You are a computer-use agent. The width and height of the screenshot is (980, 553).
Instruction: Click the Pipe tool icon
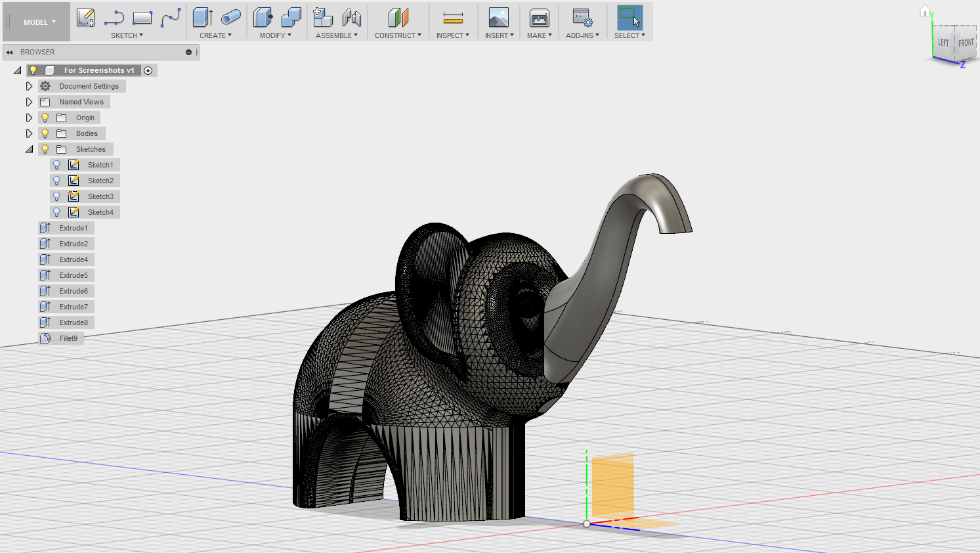tap(231, 18)
